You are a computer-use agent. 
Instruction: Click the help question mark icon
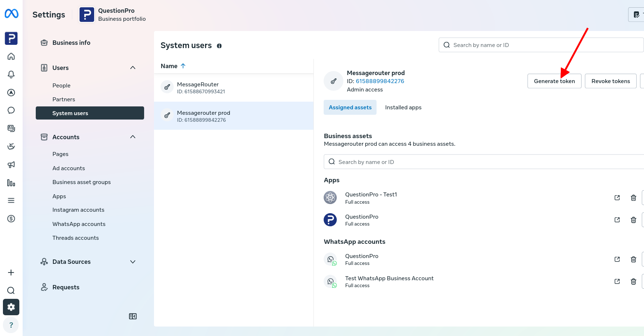coord(11,325)
